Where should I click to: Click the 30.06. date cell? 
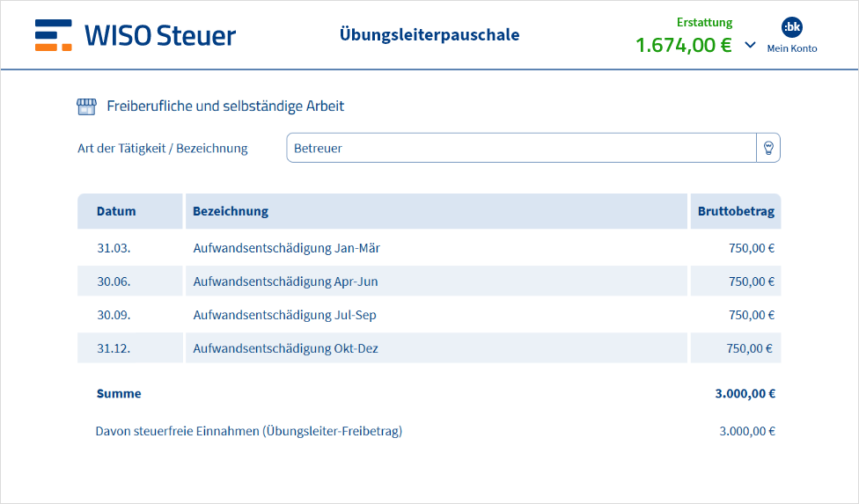click(x=114, y=281)
